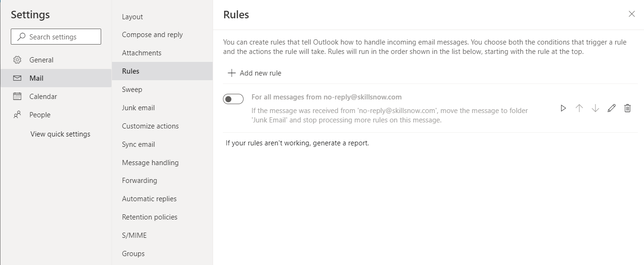Select the Mail settings category
The height and width of the screenshot is (265, 644).
(x=37, y=78)
